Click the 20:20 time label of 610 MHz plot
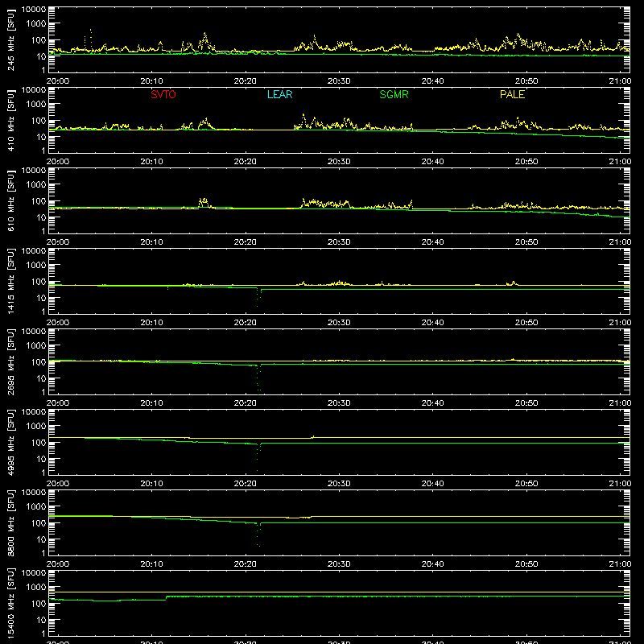 (246, 242)
